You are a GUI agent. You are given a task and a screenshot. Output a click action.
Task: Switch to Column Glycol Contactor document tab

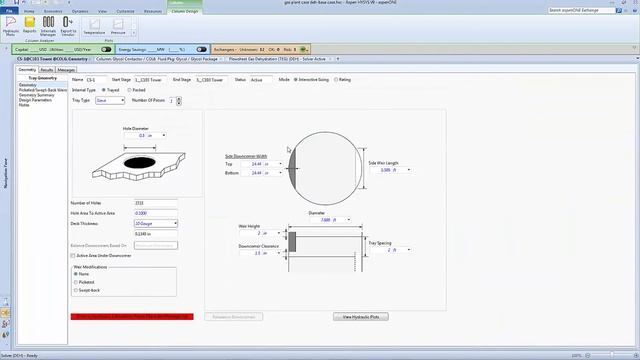point(157,59)
